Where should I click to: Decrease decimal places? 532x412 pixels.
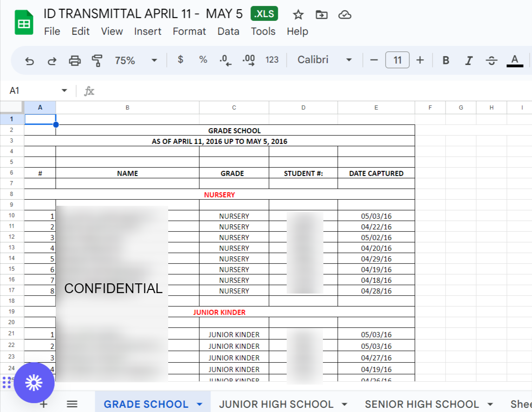click(x=225, y=60)
